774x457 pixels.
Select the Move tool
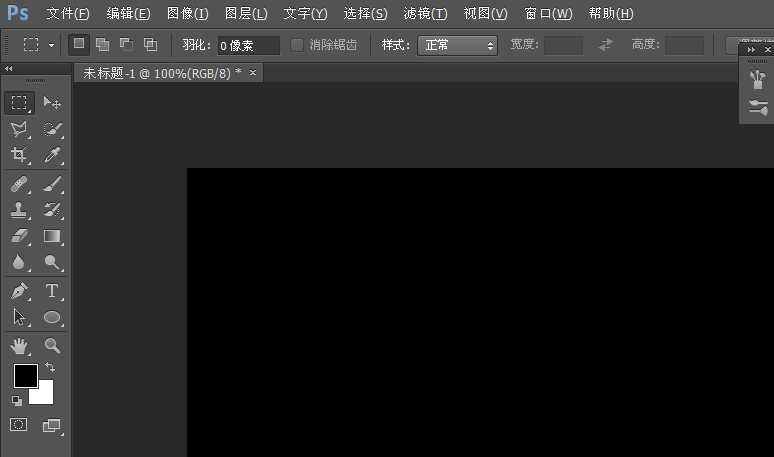tap(51, 103)
